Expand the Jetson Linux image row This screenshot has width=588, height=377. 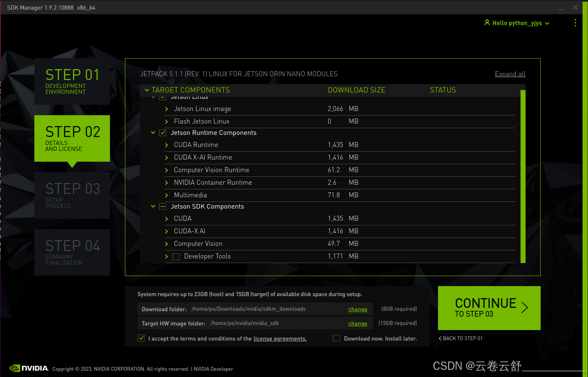[166, 109]
